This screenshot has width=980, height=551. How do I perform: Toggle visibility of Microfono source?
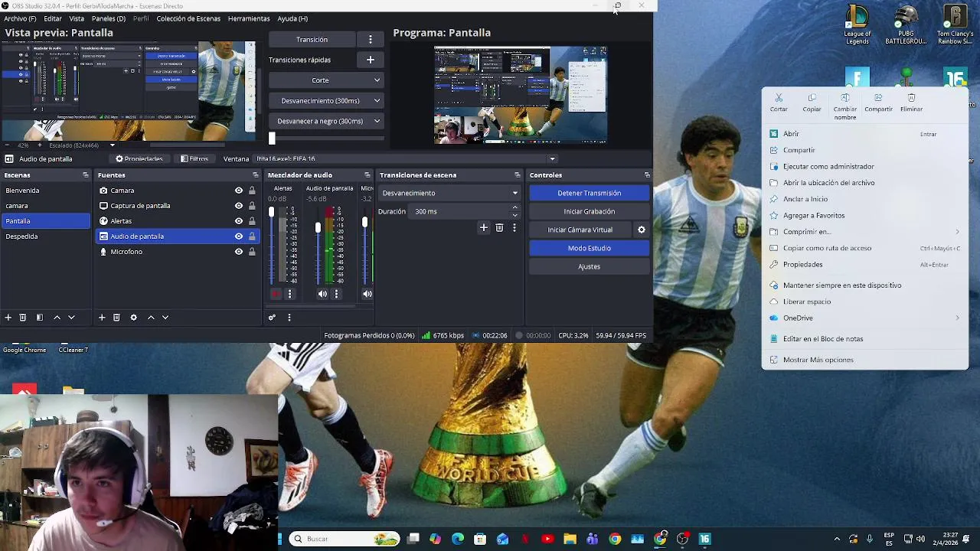click(x=239, y=252)
